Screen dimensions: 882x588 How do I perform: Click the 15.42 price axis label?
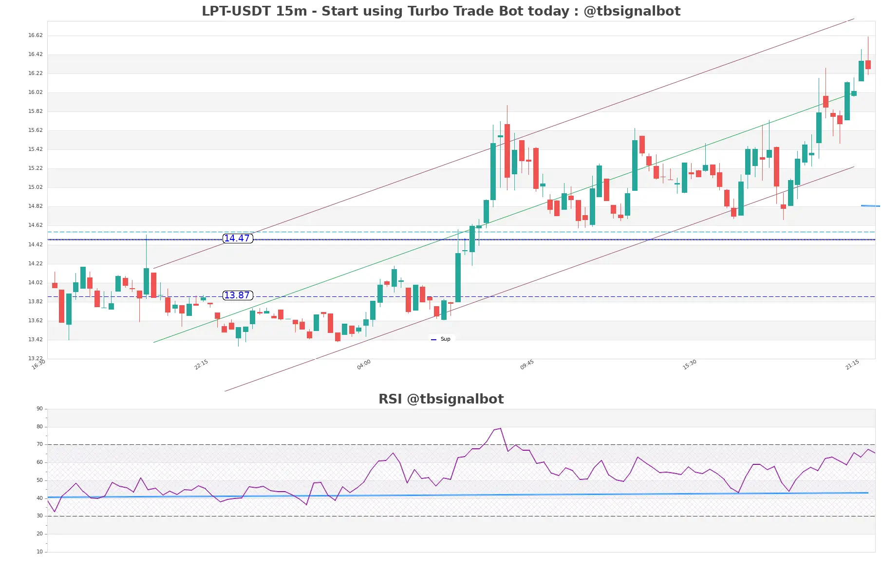(35, 149)
